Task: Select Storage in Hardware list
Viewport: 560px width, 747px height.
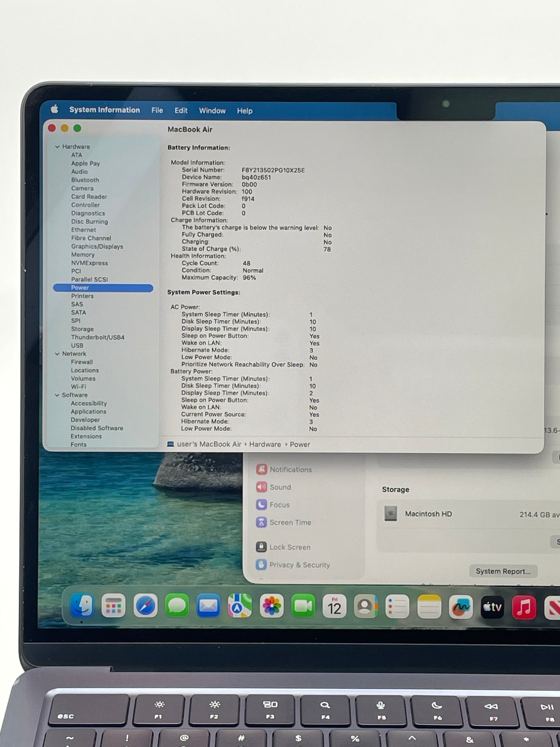Action: (82, 329)
